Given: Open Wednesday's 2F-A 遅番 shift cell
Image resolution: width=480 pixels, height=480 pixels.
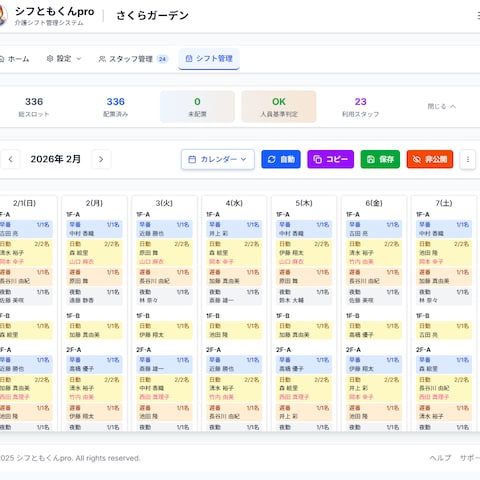Looking at the screenshot, I should tap(234, 412).
